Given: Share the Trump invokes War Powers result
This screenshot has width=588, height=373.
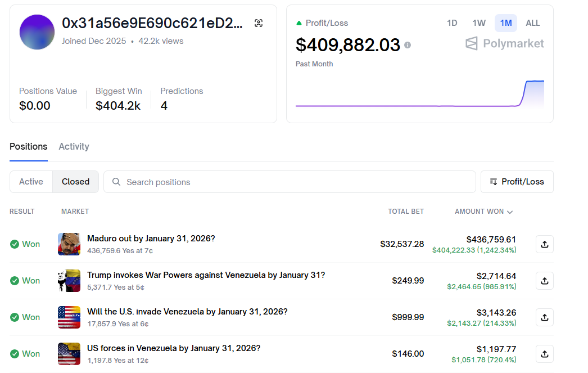Looking at the screenshot, I should pos(544,281).
